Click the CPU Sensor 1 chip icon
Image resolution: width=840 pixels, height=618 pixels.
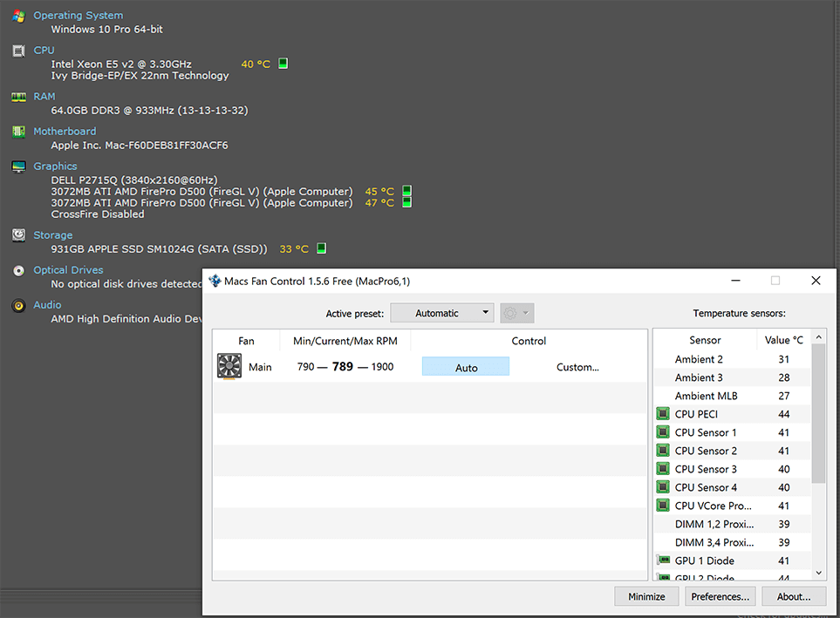tap(663, 432)
